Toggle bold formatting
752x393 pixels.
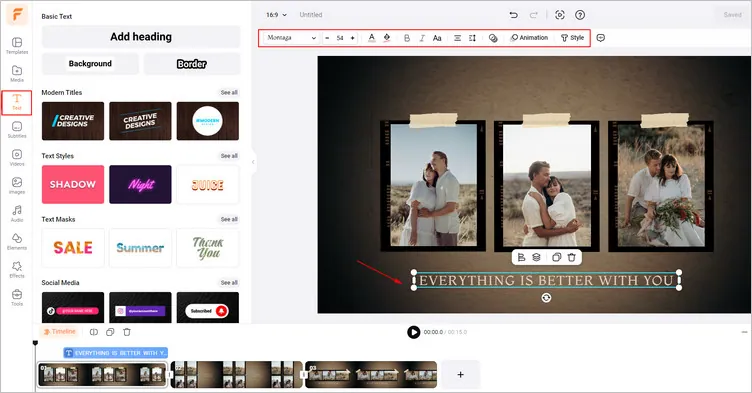(407, 38)
